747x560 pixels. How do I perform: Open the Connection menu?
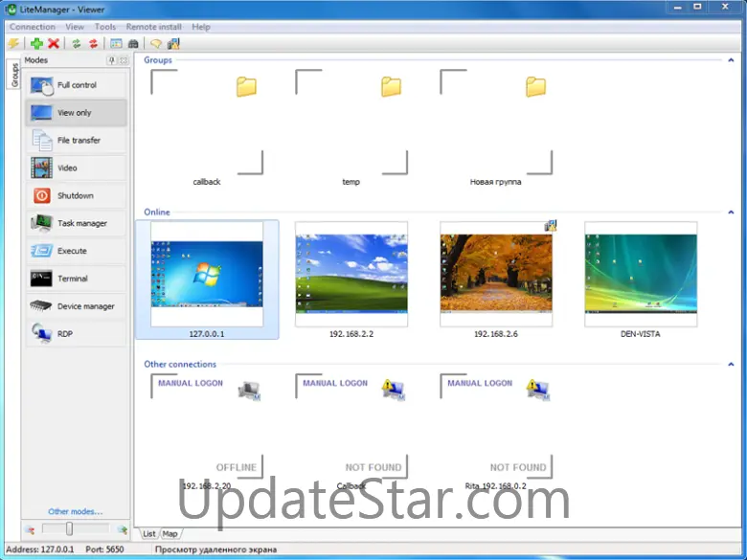[33, 27]
